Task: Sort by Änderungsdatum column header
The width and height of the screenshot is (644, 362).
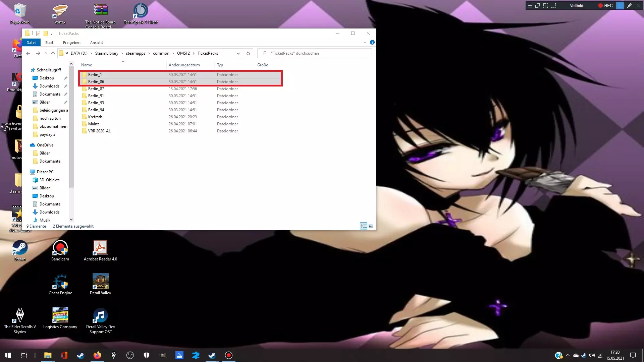Action: [x=184, y=65]
